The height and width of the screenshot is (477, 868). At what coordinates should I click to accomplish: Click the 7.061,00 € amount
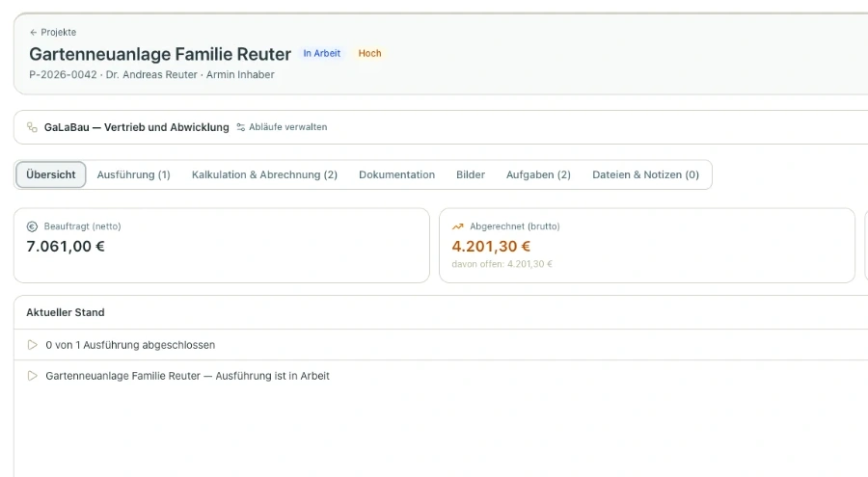(66, 247)
